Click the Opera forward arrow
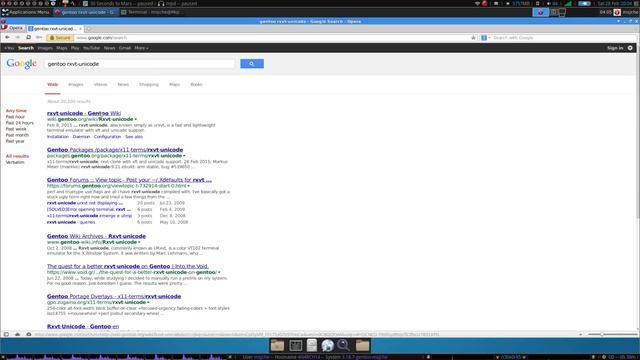The image size is (640, 360). [x=18, y=38]
